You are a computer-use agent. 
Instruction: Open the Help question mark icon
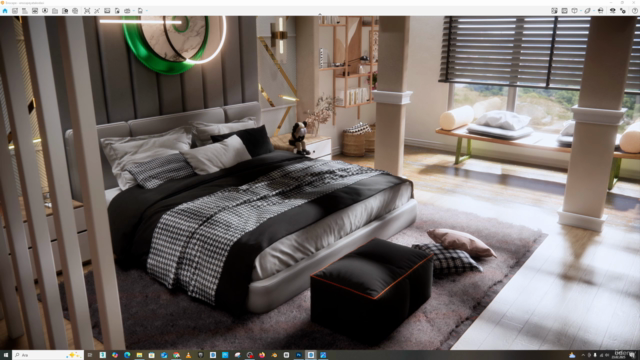635,11
